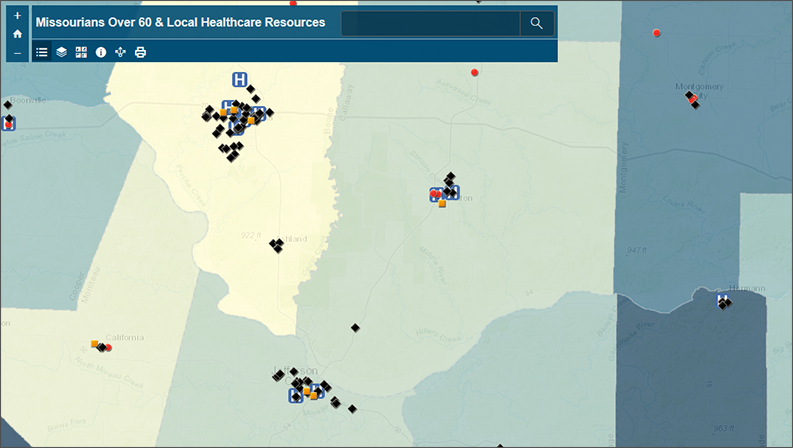The width and height of the screenshot is (793, 448).
Task: Show the info about panel
Action: tap(101, 52)
